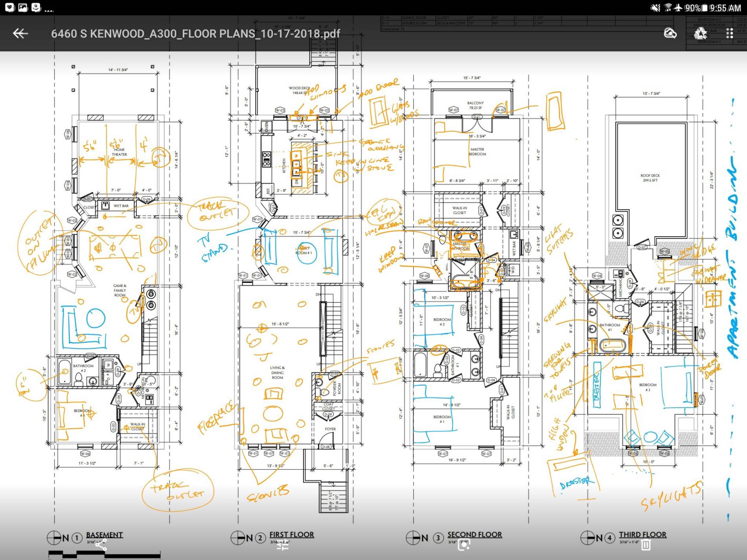747x560 pixels.
Task: Tap the airplane mode status icon
Action: 678,8
